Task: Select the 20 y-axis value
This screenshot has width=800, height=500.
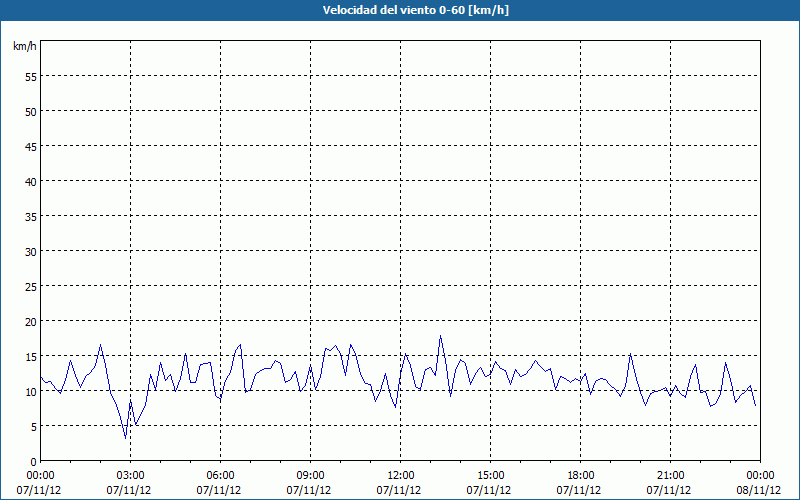Action: pos(31,322)
